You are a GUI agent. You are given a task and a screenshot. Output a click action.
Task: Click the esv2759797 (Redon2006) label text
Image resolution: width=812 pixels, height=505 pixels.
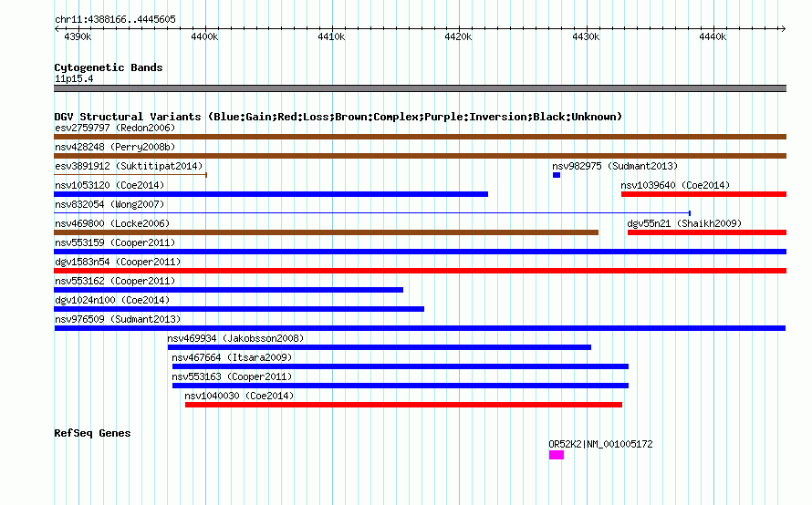[115, 128]
